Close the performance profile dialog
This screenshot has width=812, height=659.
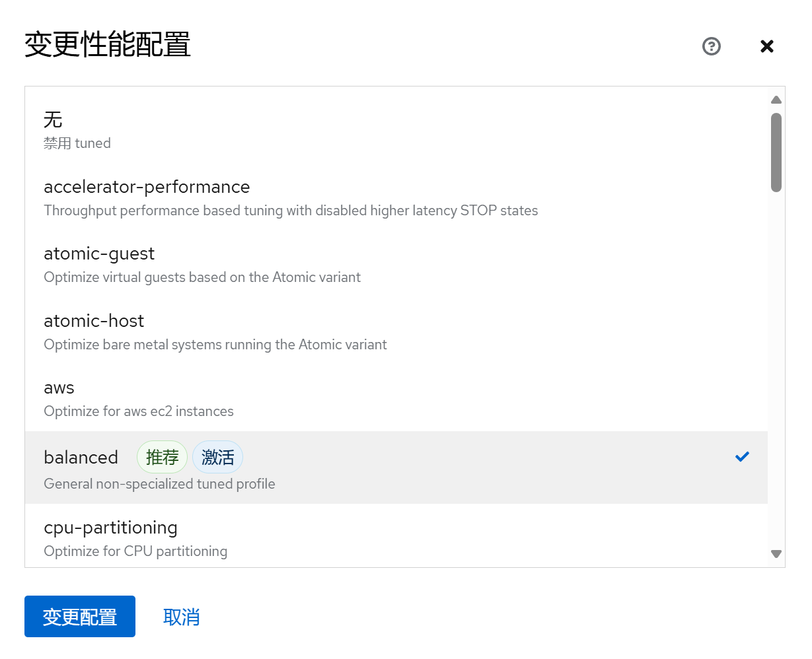tap(766, 46)
